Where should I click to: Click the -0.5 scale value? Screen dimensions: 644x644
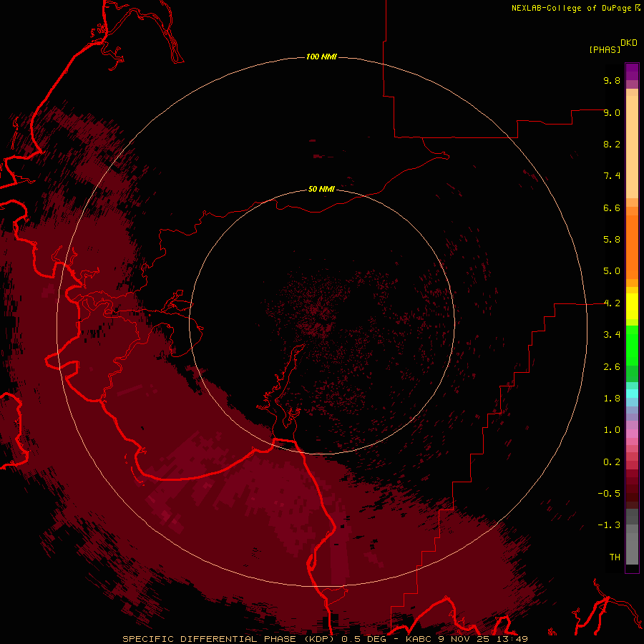point(609,494)
